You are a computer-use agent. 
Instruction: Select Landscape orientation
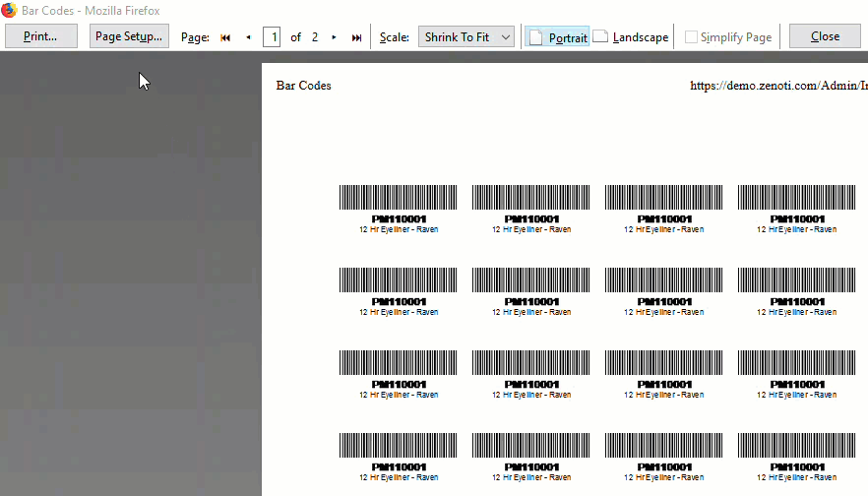coord(631,37)
